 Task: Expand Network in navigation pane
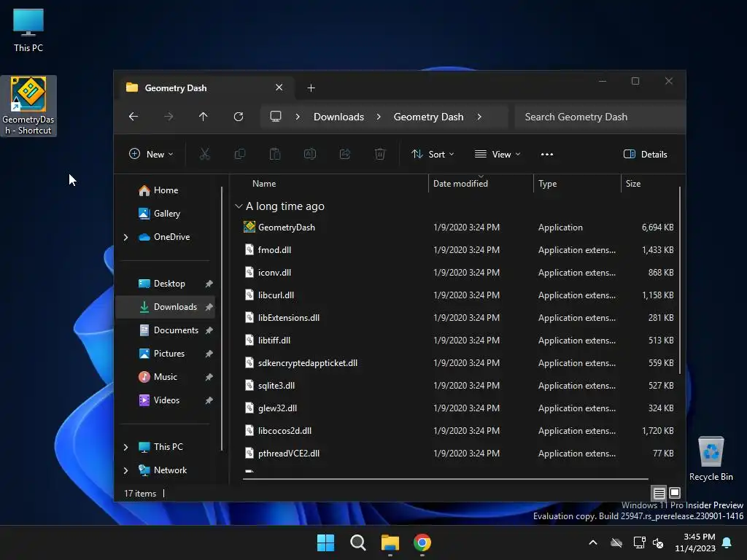coord(125,470)
